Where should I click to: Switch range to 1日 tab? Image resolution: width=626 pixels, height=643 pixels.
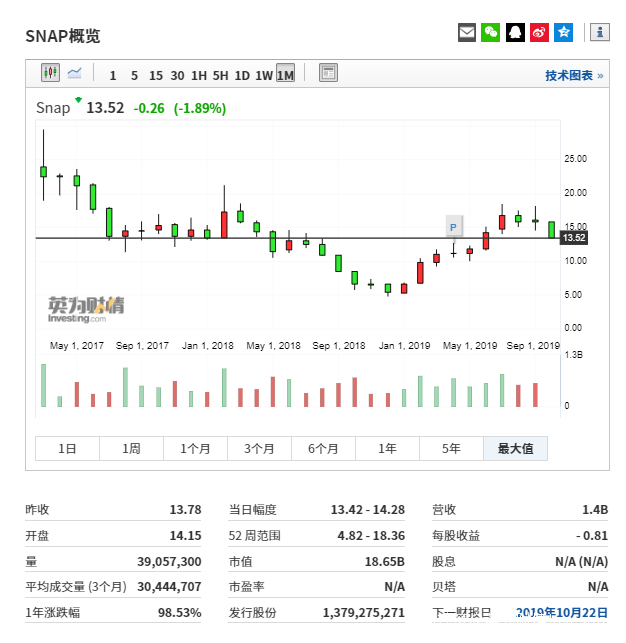click(67, 449)
